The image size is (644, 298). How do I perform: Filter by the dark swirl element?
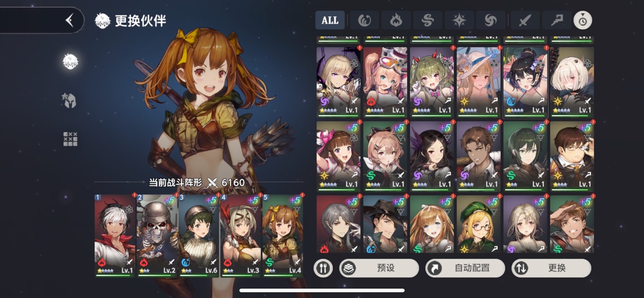coord(491,20)
